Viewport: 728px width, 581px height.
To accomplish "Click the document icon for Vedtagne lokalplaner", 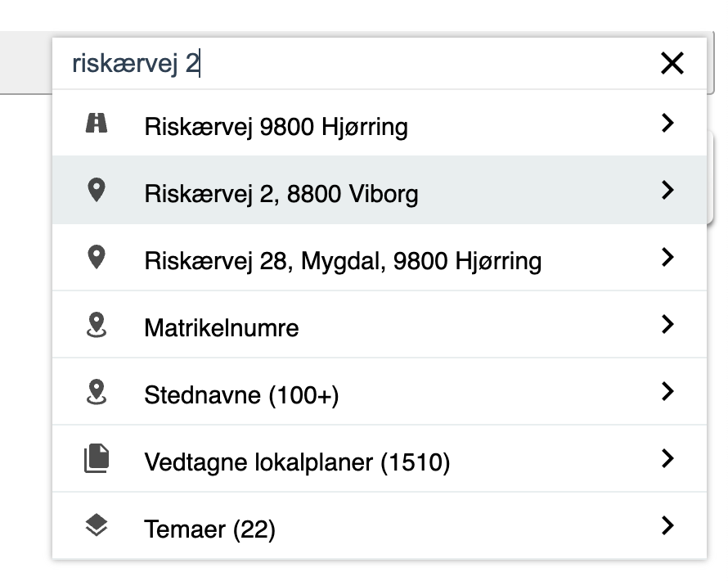I will click(97, 459).
